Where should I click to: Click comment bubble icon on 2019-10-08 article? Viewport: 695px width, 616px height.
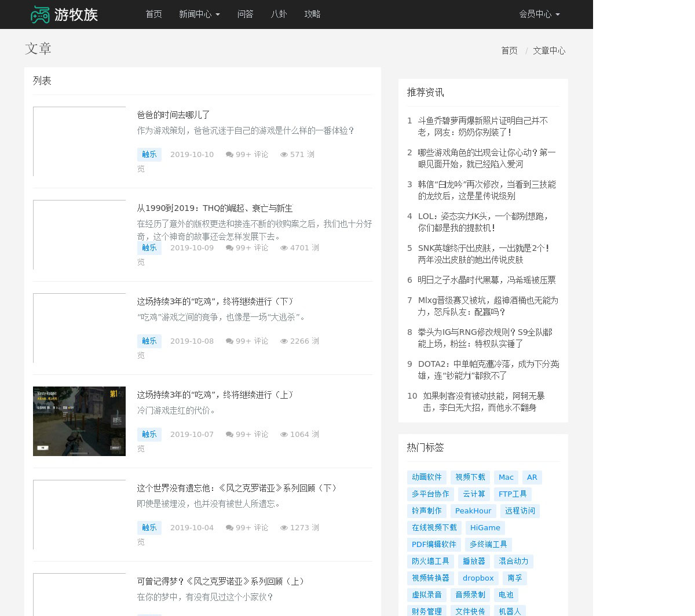(229, 341)
